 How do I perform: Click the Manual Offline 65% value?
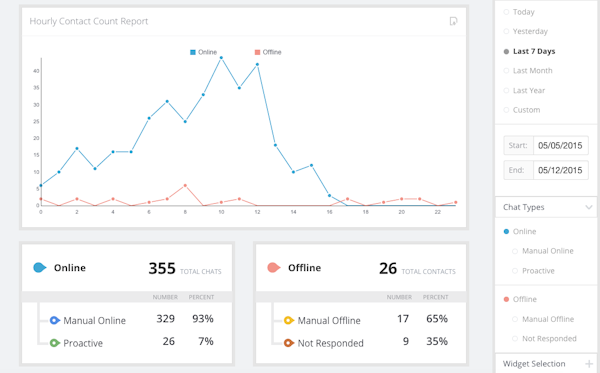(437, 319)
